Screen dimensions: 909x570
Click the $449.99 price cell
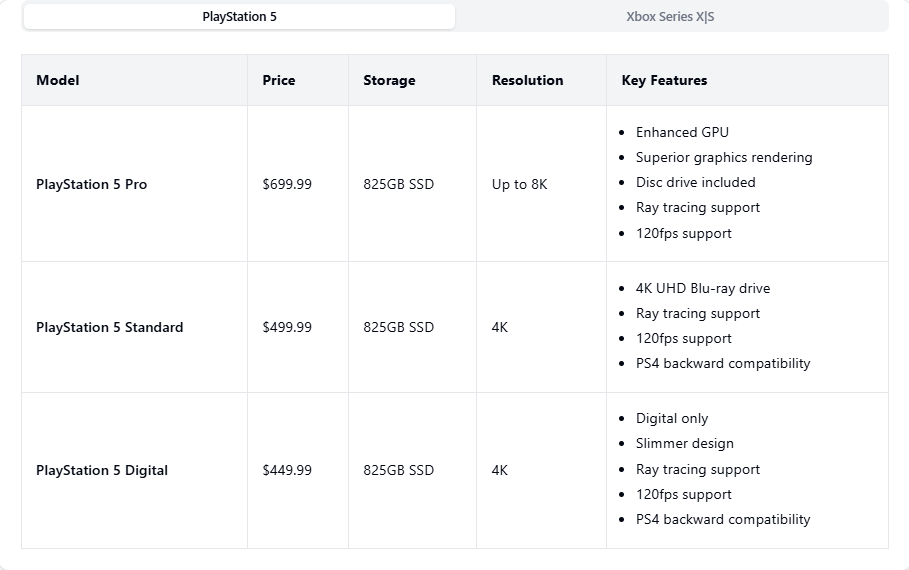tap(287, 470)
